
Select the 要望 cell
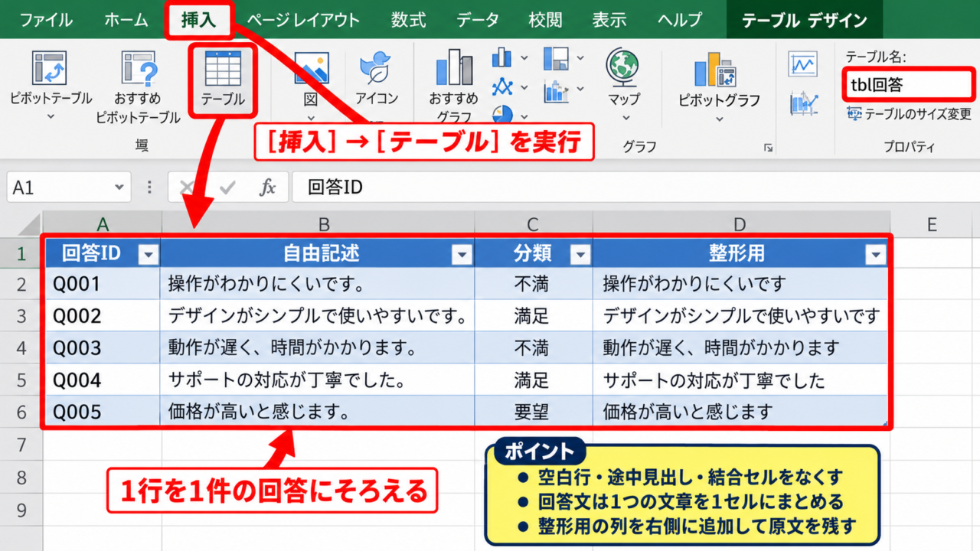pyautogui.click(x=533, y=412)
